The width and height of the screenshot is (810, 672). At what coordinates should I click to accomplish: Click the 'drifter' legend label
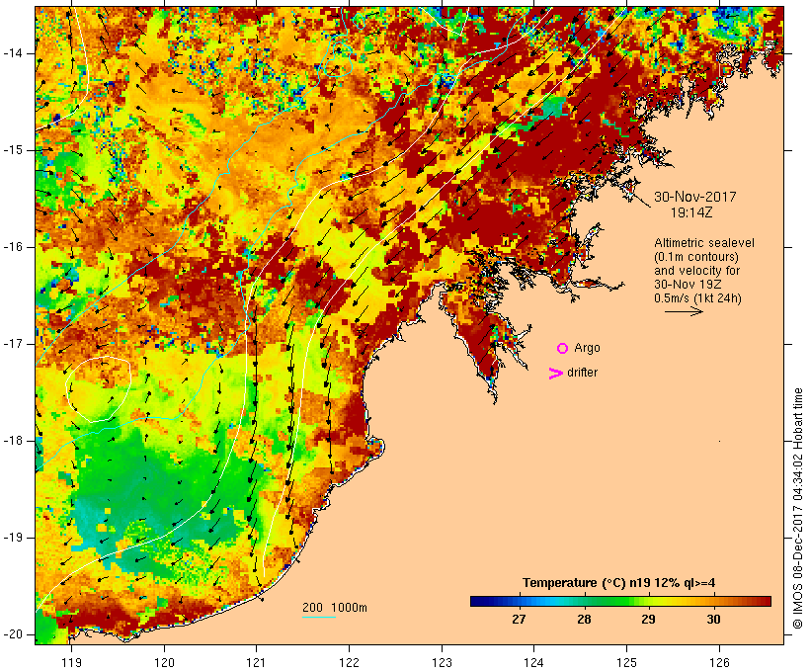[x=582, y=373]
